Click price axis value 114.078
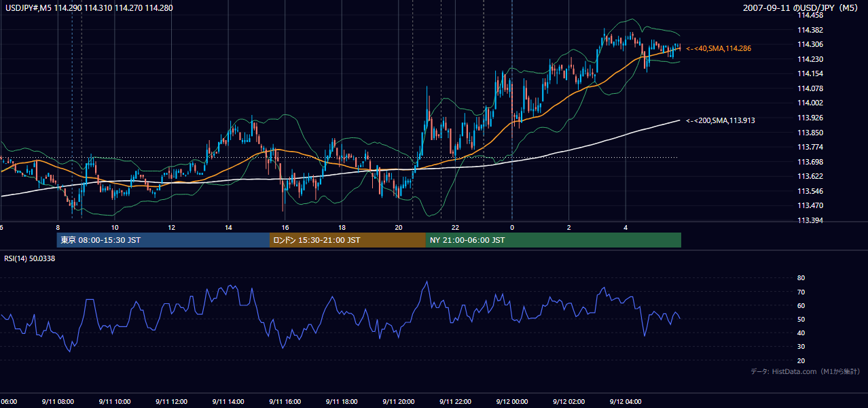868x408 pixels. point(810,88)
